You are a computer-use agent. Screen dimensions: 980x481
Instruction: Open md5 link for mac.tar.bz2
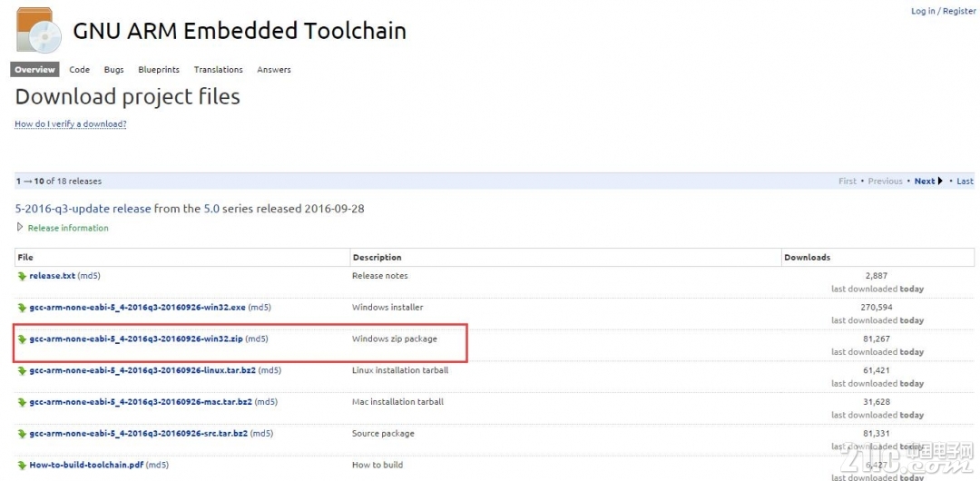click(266, 401)
